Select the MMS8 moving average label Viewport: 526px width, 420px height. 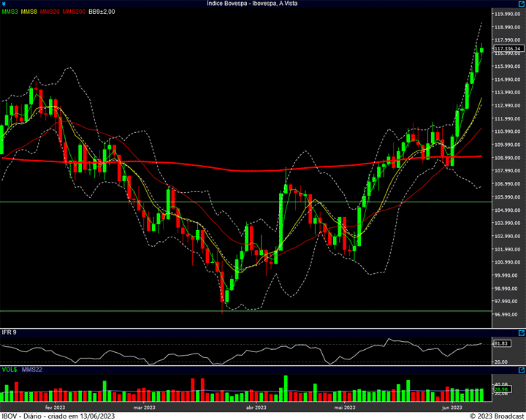tap(29, 12)
